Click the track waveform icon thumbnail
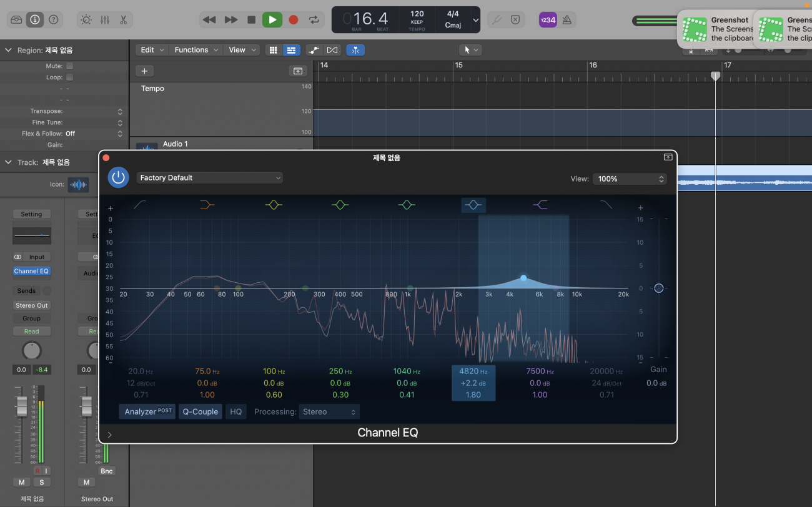 (x=78, y=185)
